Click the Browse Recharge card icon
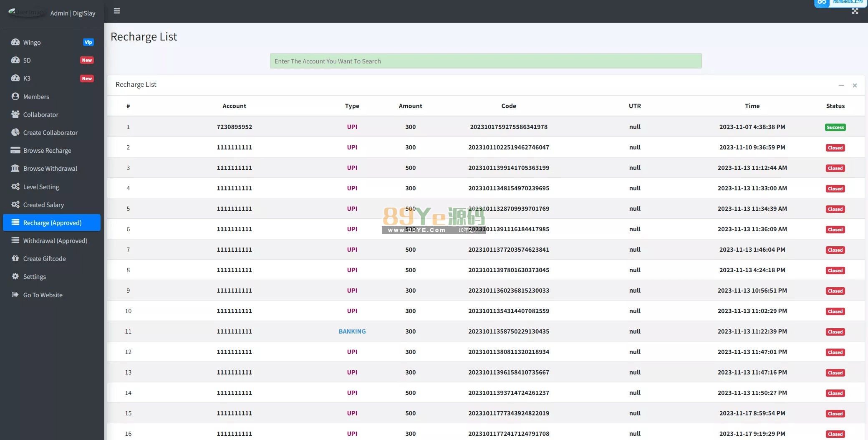 (15, 150)
